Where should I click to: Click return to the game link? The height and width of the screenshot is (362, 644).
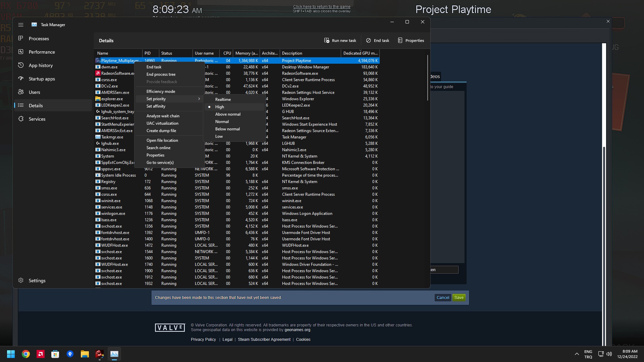pyautogui.click(x=322, y=6)
